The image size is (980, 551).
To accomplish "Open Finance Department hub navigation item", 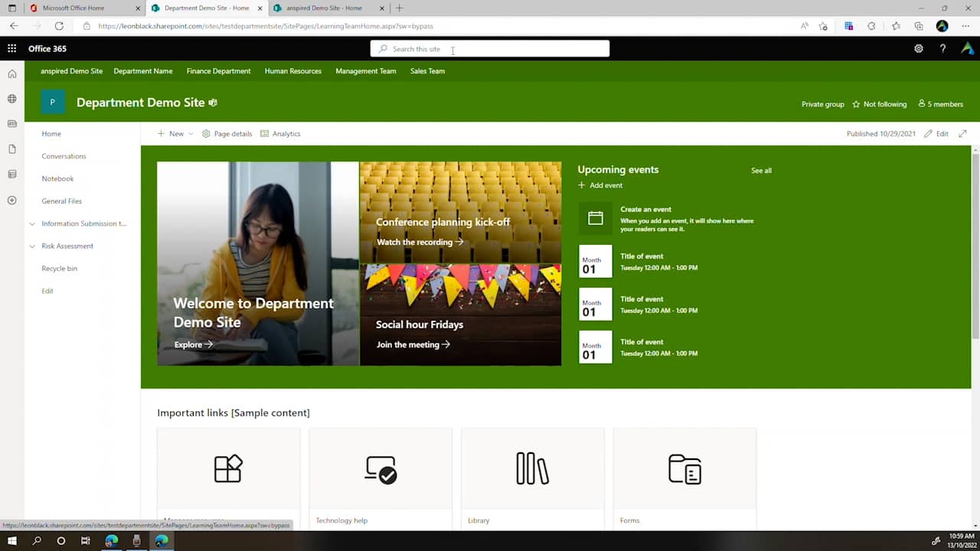I will point(218,71).
